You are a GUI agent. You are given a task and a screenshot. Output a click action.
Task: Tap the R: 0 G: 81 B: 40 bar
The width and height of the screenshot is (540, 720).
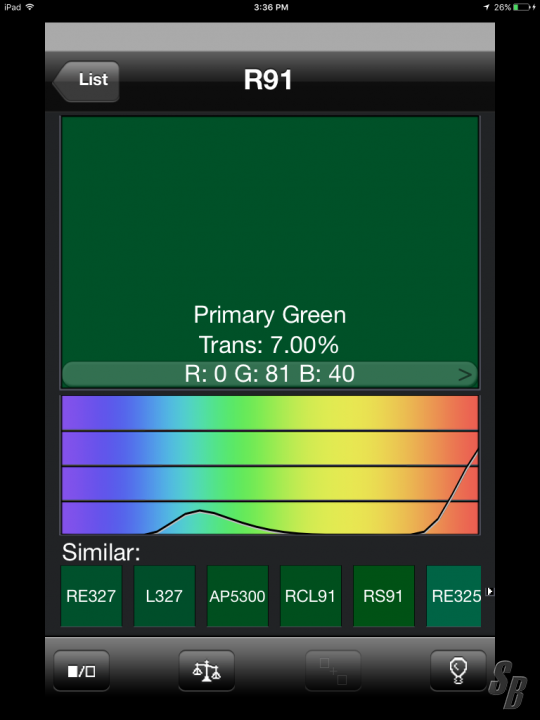pyautogui.click(x=270, y=374)
